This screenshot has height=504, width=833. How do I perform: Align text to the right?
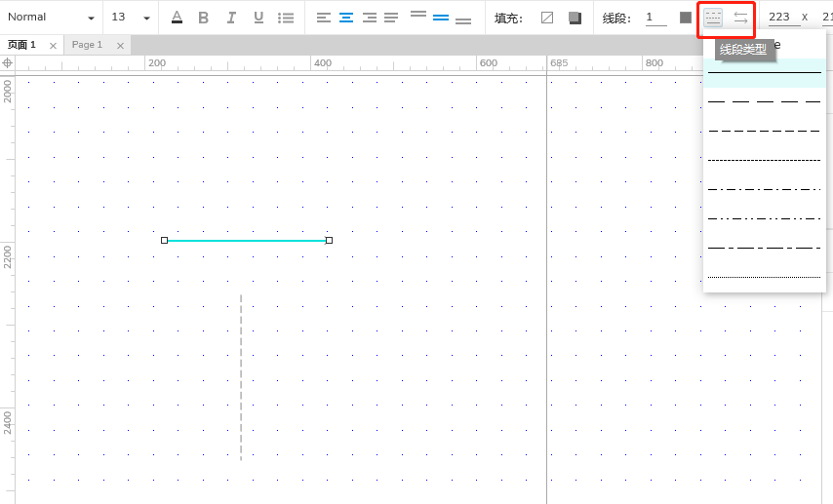370,19
